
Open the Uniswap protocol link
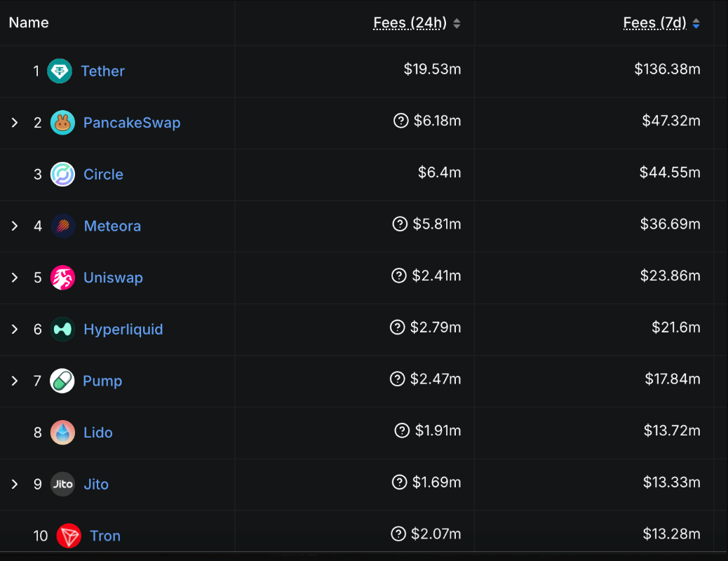pyautogui.click(x=113, y=278)
